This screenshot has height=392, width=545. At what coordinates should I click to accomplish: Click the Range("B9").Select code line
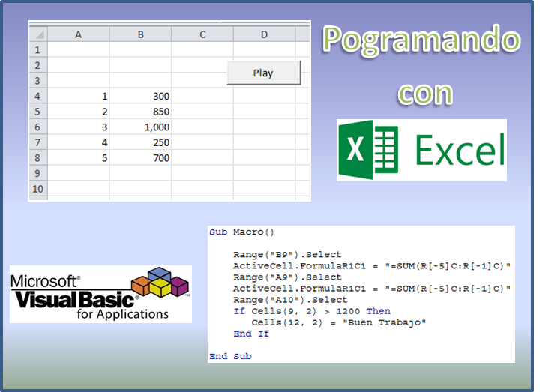(287, 255)
